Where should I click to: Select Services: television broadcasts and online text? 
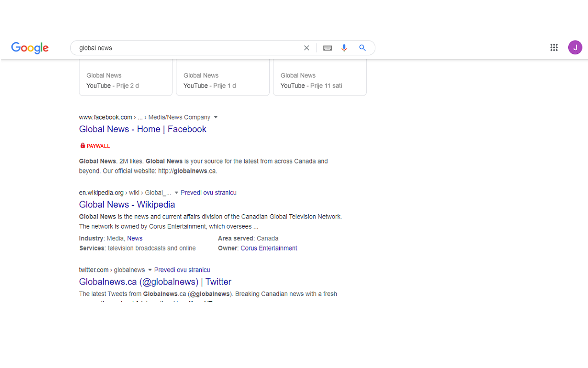[x=137, y=248]
